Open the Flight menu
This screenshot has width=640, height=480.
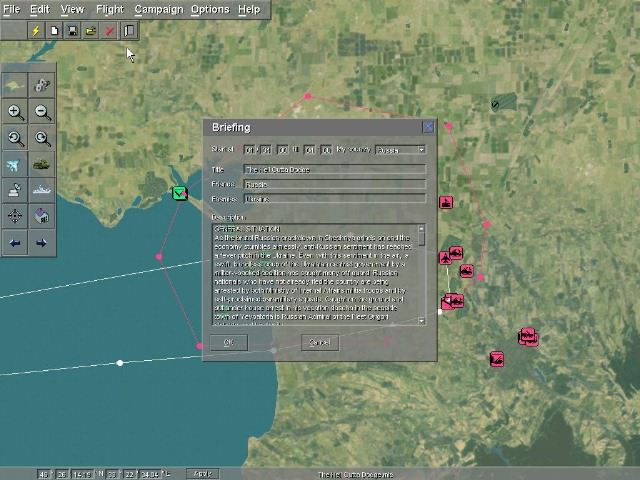click(109, 9)
